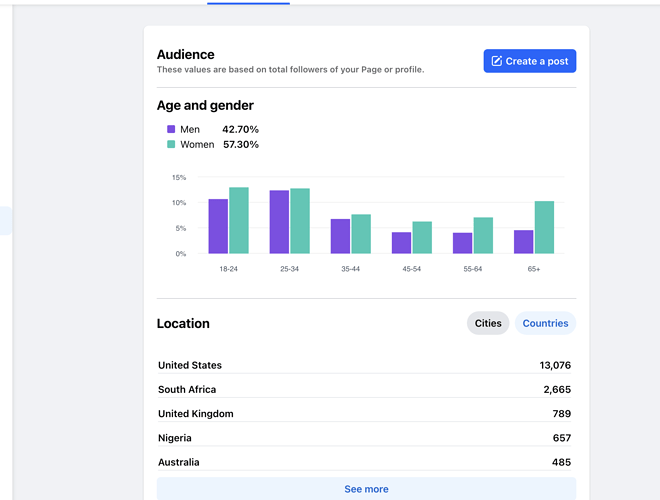
Task: Click the Nigeria location row
Action: coord(365,438)
